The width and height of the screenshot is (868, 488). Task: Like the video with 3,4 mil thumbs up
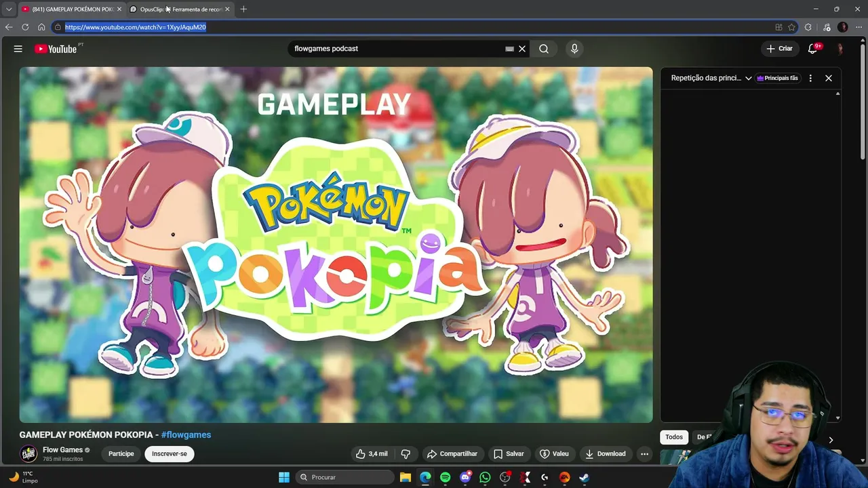click(x=372, y=454)
